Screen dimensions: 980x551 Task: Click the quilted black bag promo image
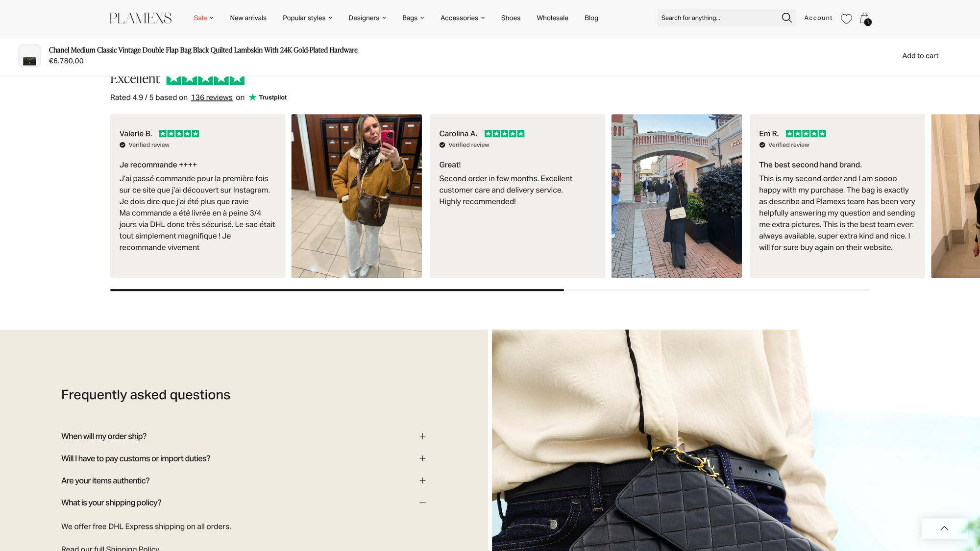735,440
